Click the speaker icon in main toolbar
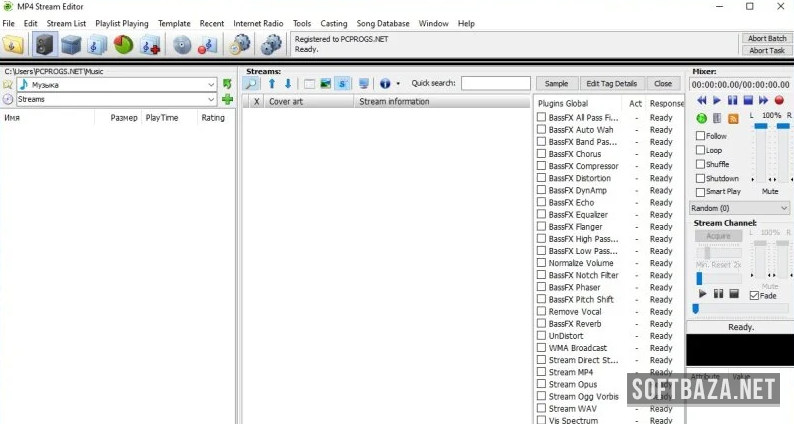The width and height of the screenshot is (794, 424). pos(44,44)
